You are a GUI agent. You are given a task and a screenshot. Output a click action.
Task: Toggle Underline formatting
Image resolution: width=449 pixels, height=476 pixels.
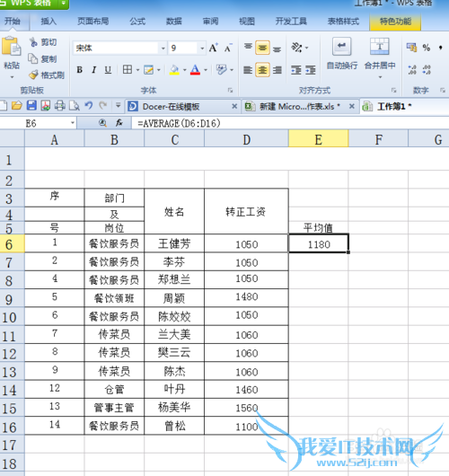click(x=108, y=70)
